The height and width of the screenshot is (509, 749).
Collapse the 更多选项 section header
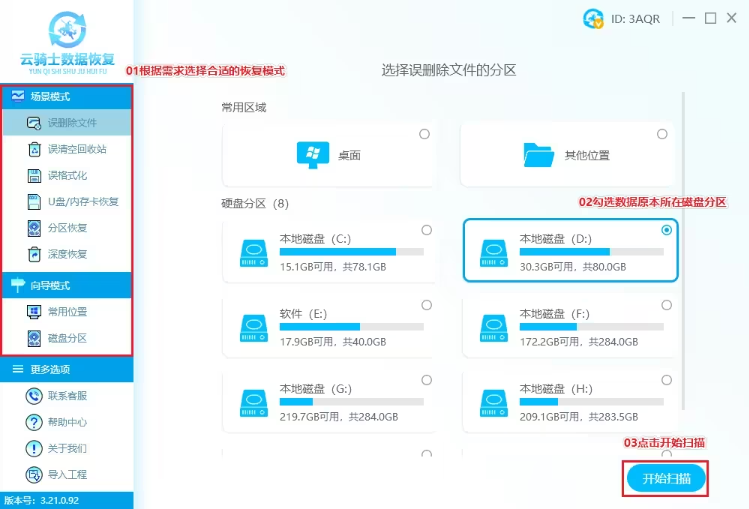pyautogui.click(x=67, y=369)
